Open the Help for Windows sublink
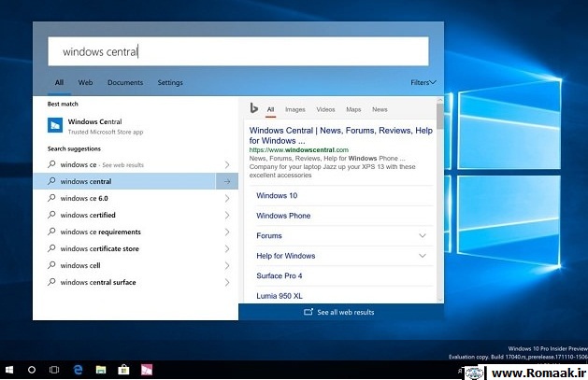Image resolution: width=588 pixels, height=380 pixels. point(286,256)
